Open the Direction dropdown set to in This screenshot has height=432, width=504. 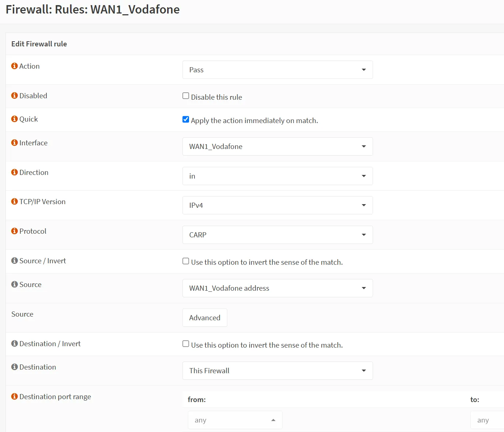tap(278, 176)
